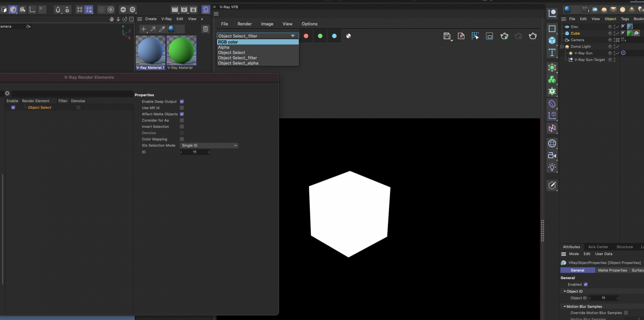The width and height of the screenshot is (644, 320).
Task: Click the red channel button in VFB
Action: click(x=306, y=36)
